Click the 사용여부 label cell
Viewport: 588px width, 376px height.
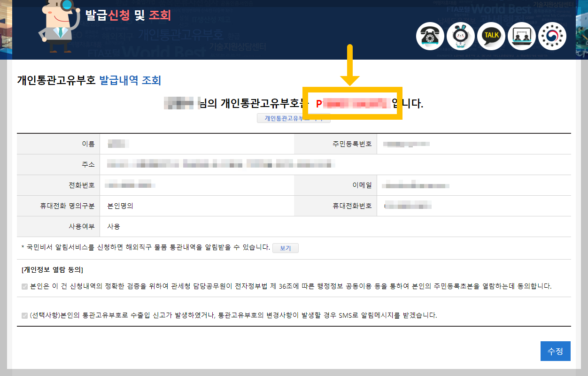click(x=59, y=226)
